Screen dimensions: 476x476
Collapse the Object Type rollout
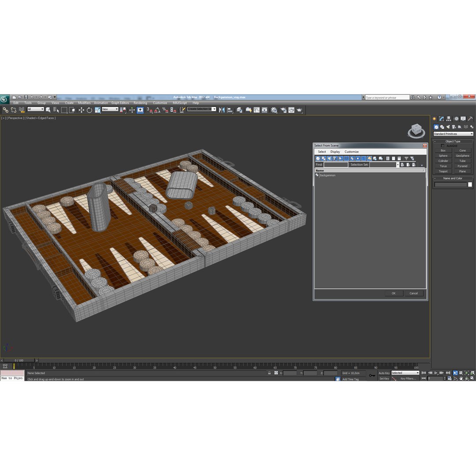click(x=453, y=141)
